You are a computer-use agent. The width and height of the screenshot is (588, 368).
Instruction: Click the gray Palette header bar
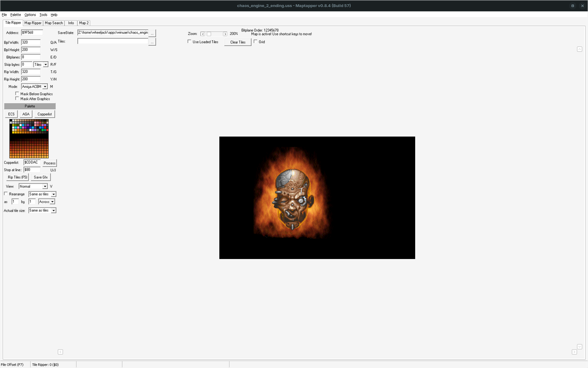(30, 106)
